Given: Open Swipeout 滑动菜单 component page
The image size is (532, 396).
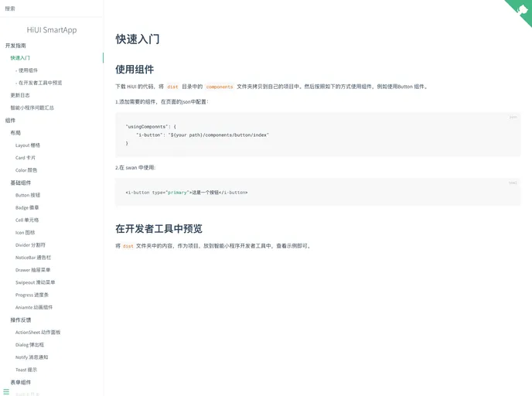Looking at the screenshot, I should [36, 282].
